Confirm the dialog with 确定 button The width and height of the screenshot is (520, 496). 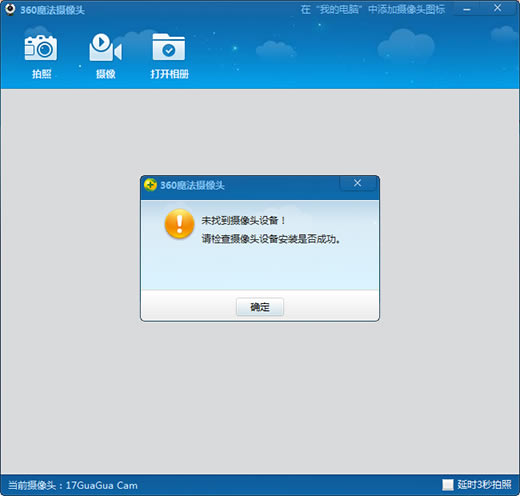[x=260, y=307]
